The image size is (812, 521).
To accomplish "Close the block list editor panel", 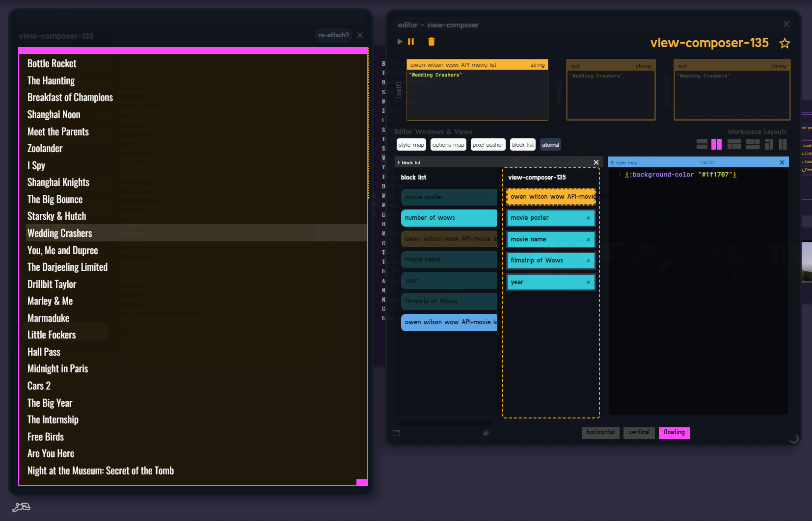I will pyautogui.click(x=596, y=162).
